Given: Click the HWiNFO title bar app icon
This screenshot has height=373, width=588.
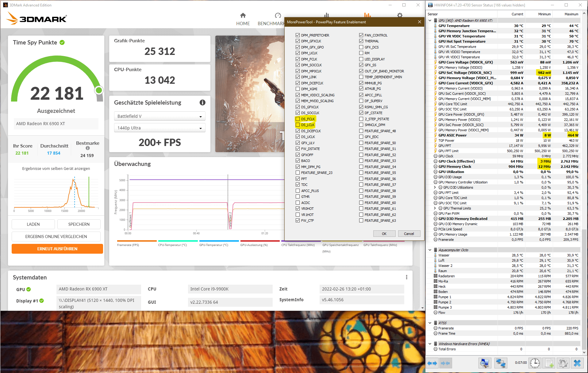Looking at the screenshot, I should [430, 5].
